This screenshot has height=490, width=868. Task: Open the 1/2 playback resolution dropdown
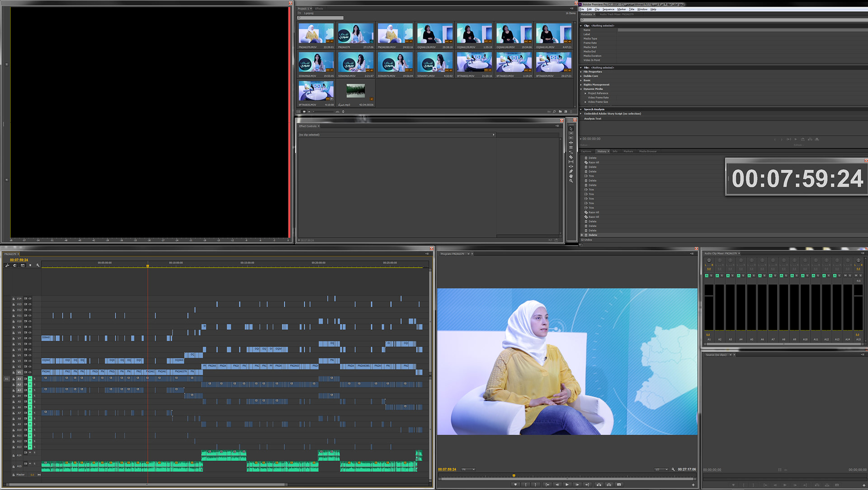pos(661,469)
